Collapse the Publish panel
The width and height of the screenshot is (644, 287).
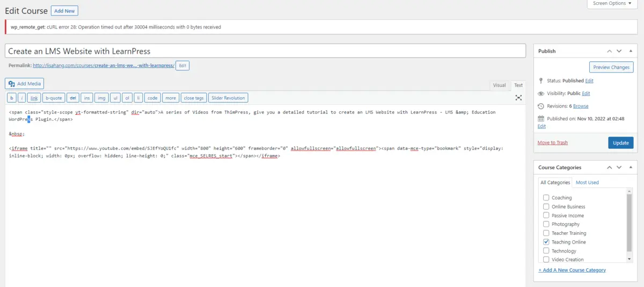[630, 51]
